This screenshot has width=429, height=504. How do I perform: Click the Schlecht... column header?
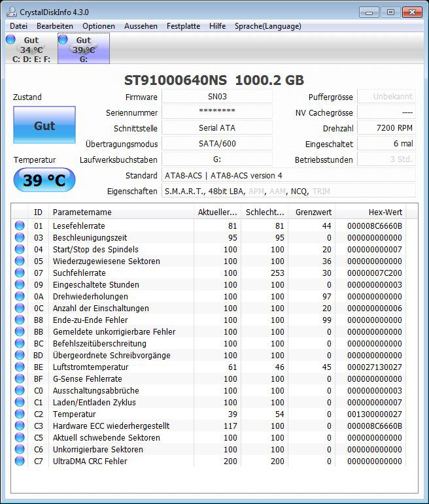264,212
